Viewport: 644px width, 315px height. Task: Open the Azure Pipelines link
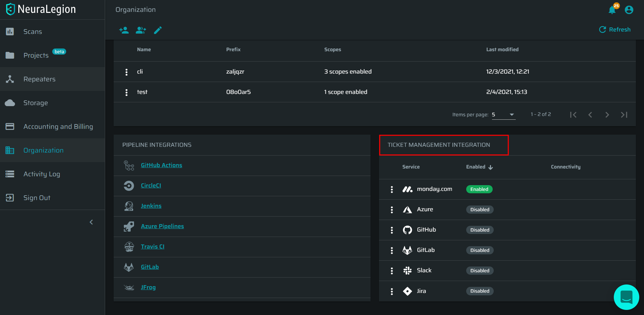162,226
